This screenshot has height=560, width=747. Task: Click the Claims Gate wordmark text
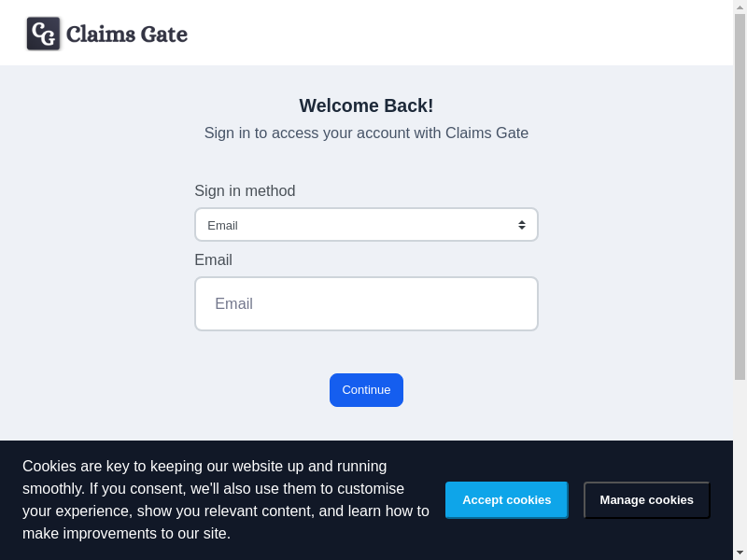(x=127, y=35)
